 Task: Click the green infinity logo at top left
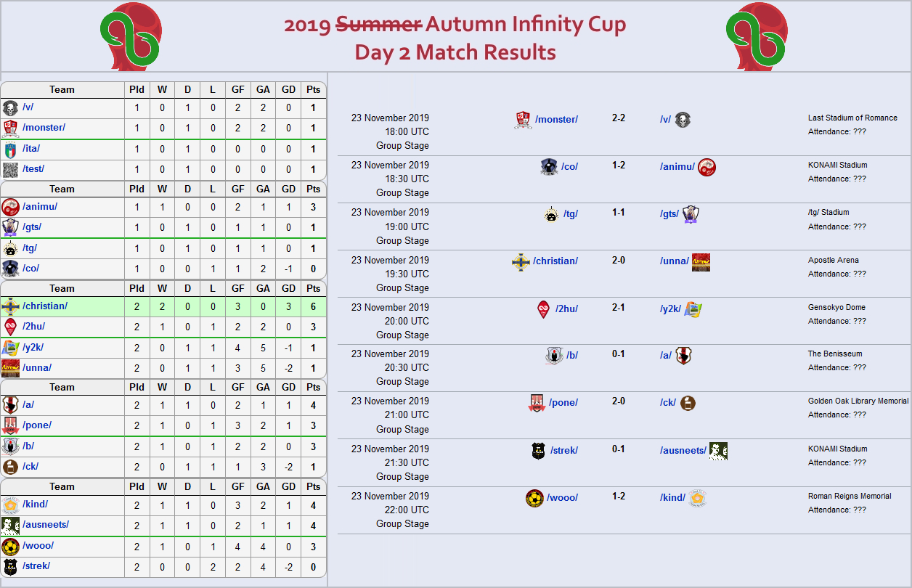click(129, 36)
